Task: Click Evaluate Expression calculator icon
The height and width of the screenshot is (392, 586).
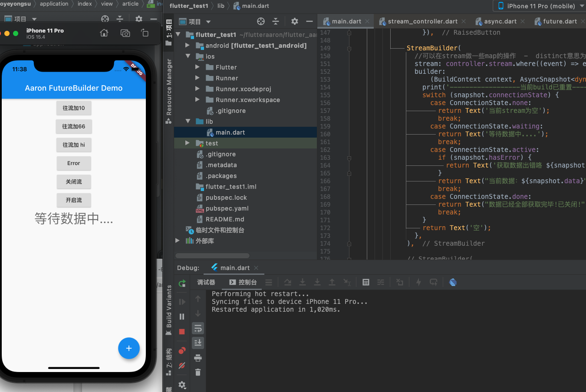Action: pos(366,282)
